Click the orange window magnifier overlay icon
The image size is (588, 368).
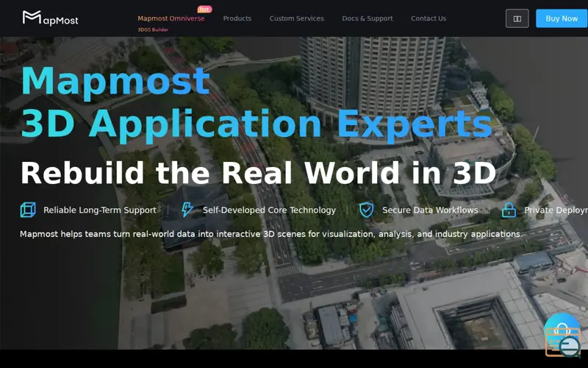(563, 342)
